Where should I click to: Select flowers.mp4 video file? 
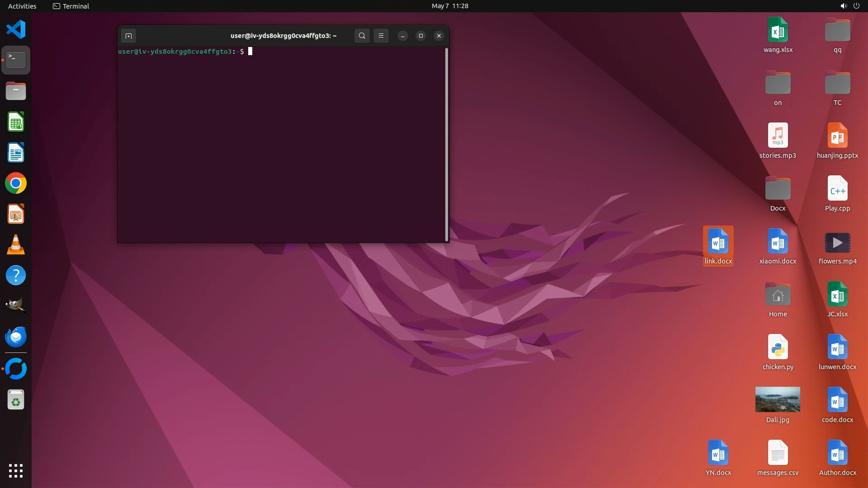pos(837,244)
